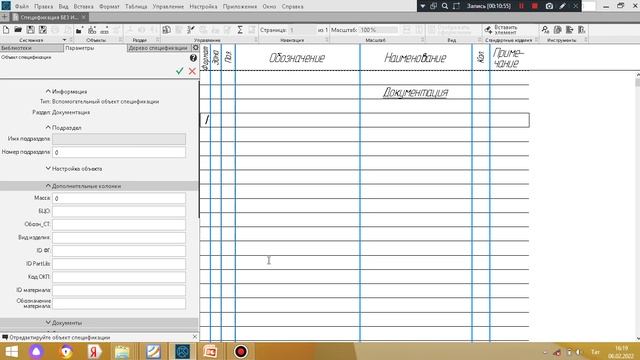The height and width of the screenshot is (360, 640).
Task: Open the recorder dropdown arrow menu
Action: coord(423,6)
